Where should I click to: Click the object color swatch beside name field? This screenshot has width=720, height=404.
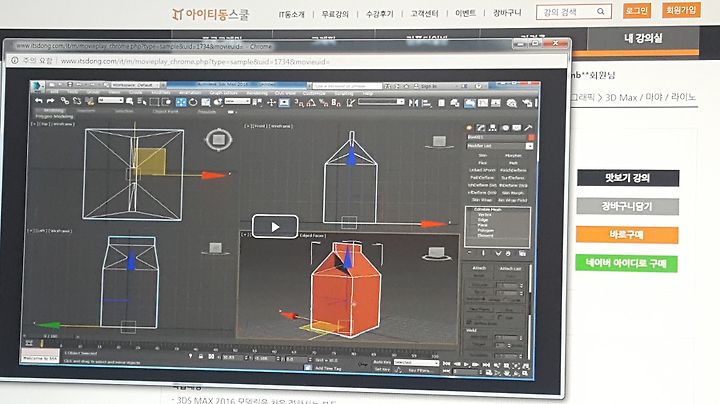[531, 137]
